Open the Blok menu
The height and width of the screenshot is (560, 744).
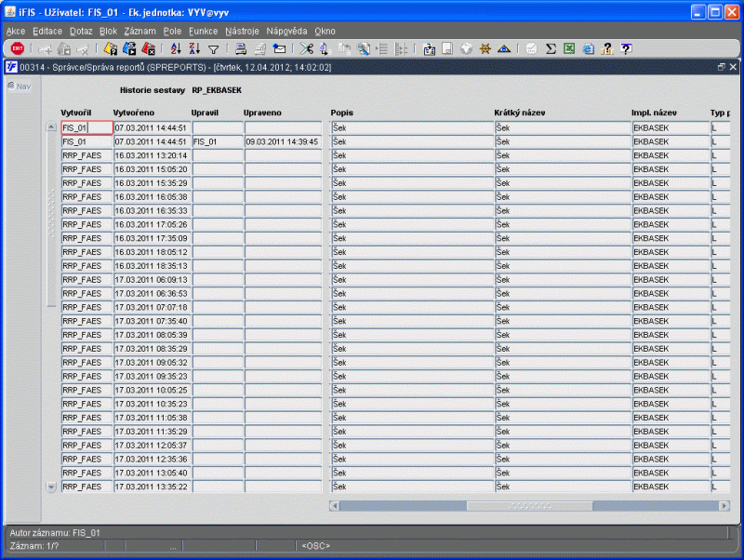tap(108, 31)
